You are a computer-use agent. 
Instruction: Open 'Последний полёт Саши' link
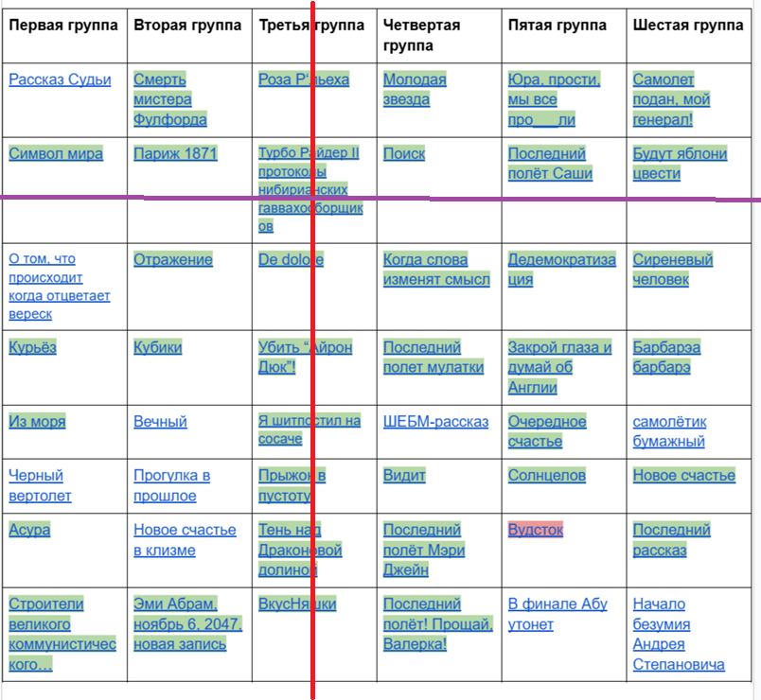click(550, 164)
